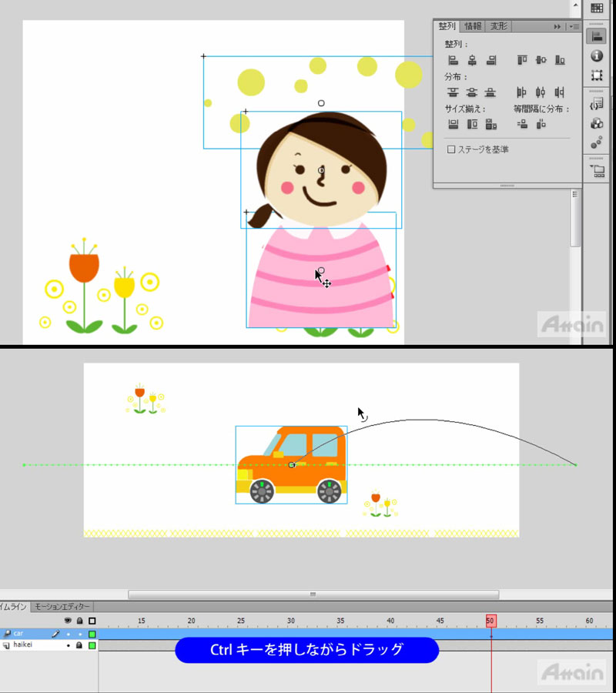This screenshot has height=693, width=616.
Task: Click the match height icon
Action: coord(472,124)
